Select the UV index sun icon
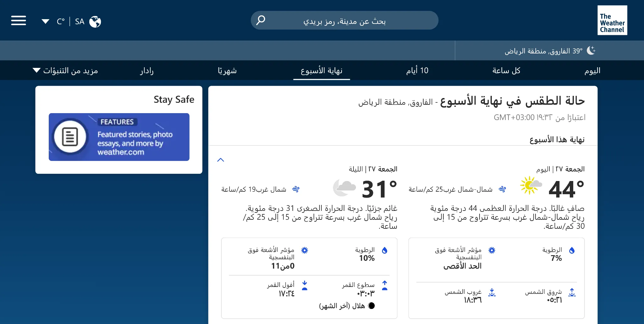 [x=492, y=250]
